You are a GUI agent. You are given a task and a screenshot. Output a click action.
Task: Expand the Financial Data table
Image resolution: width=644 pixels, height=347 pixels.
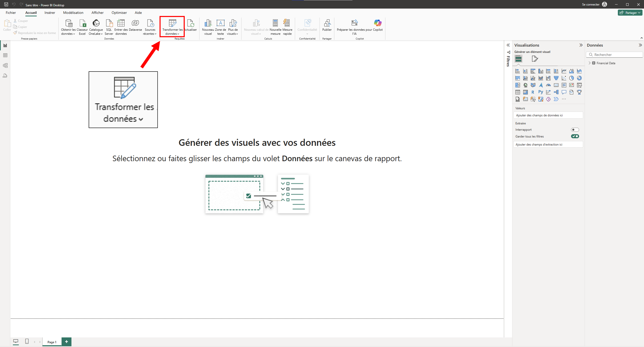tap(590, 63)
